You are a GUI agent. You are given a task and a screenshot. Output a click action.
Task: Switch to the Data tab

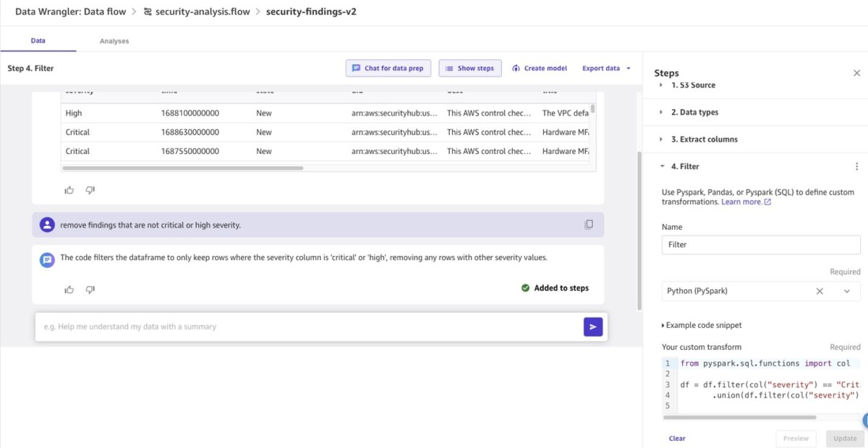click(38, 41)
